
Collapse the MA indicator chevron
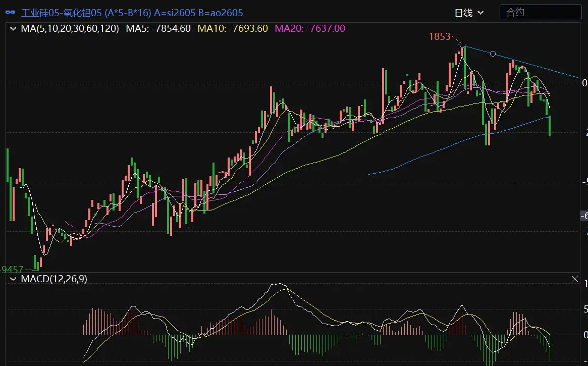pos(13,29)
